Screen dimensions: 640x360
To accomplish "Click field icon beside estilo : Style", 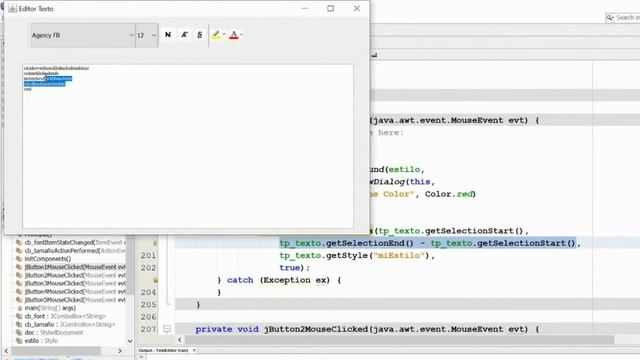I will tap(19, 340).
